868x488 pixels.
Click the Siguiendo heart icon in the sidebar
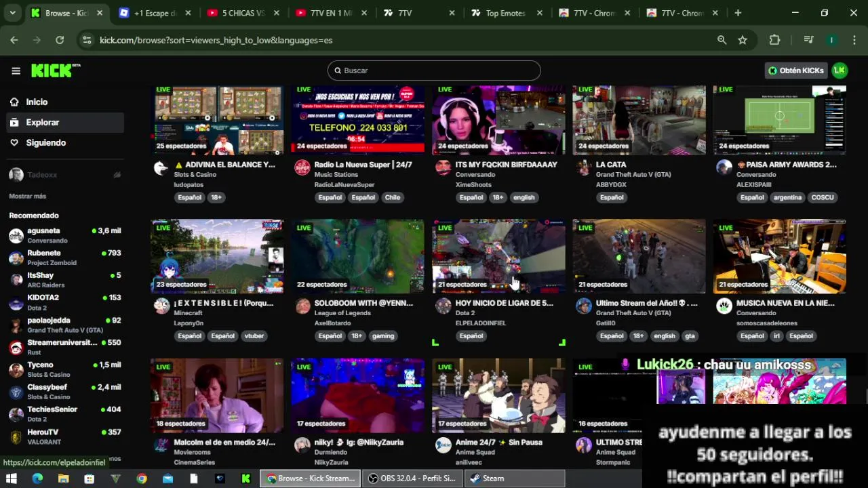(x=14, y=142)
